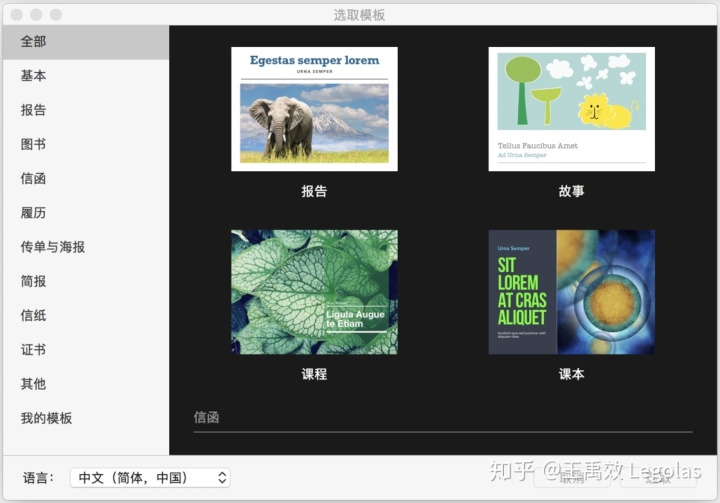Switch to the 图书 category

click(x=86, y=144)
